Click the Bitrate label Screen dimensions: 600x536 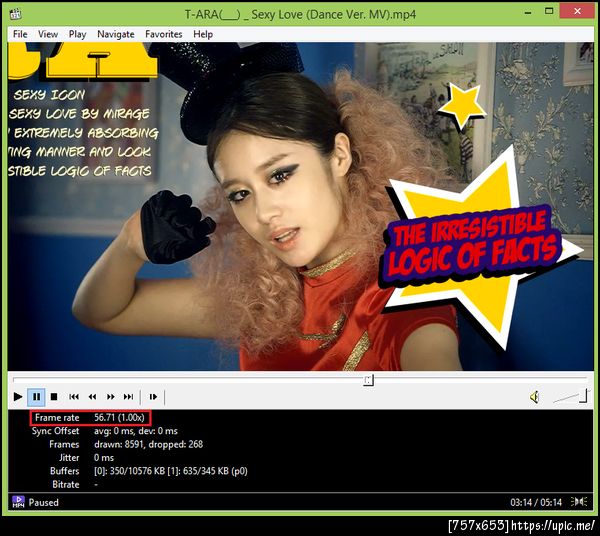[65, 484]
